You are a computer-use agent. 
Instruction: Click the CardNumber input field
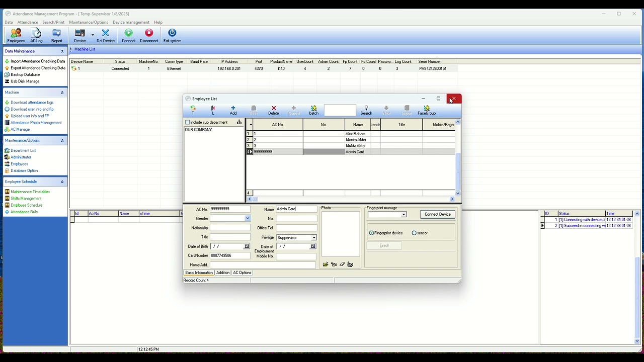(x=230, y=255)
